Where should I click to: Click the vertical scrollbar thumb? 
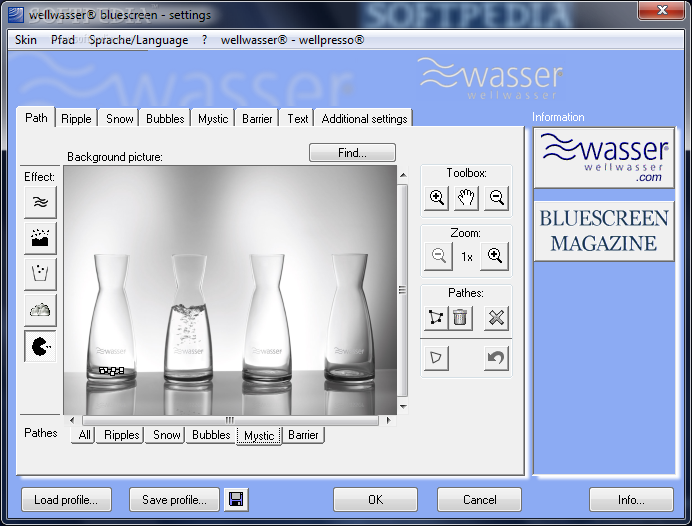pyautogui.click(x=402, y=290)
